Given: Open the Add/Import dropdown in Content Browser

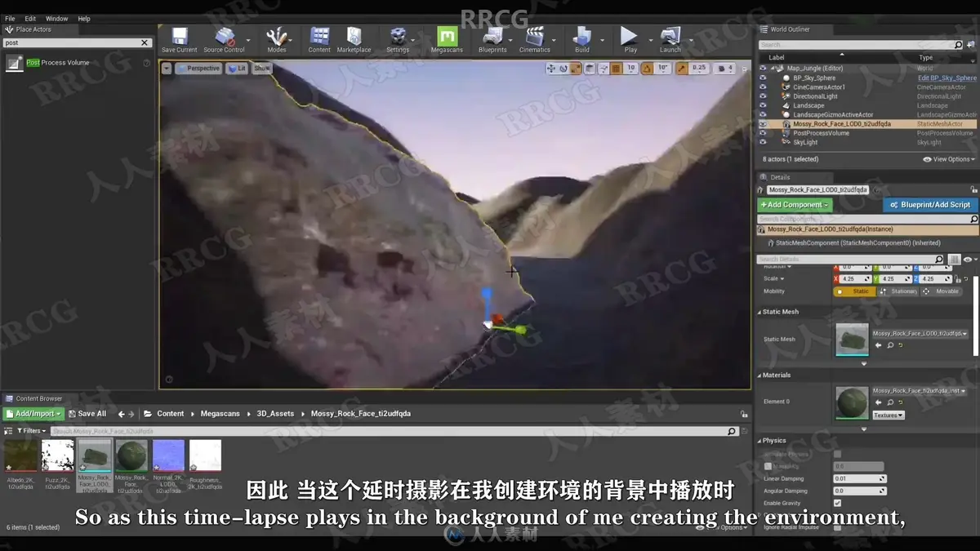Looking at the screenshot, I should [33, 414].
